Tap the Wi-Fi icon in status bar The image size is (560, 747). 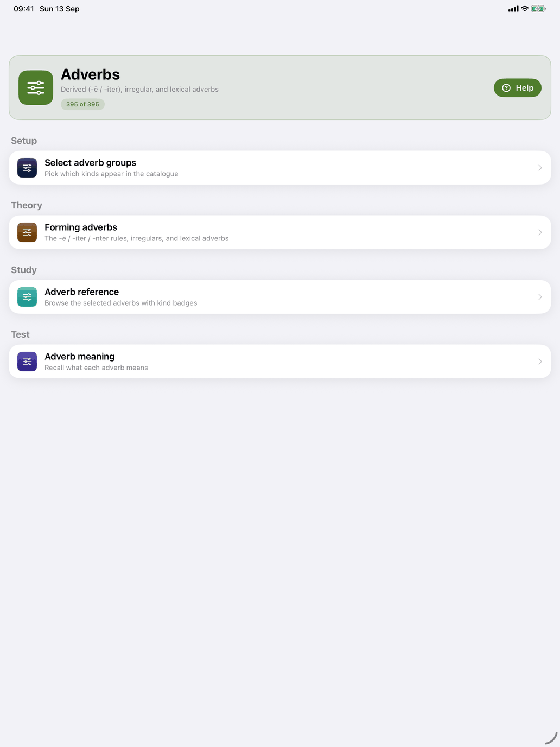(525, 9)
